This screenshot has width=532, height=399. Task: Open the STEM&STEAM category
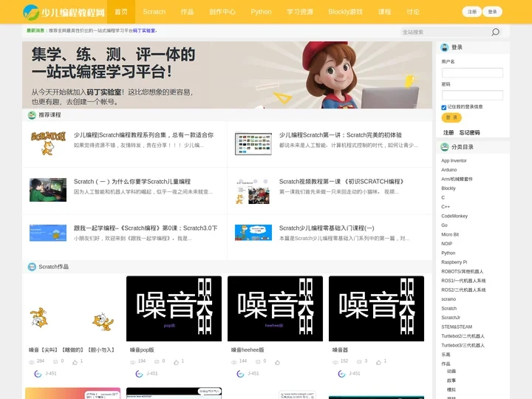pos(457,327)
